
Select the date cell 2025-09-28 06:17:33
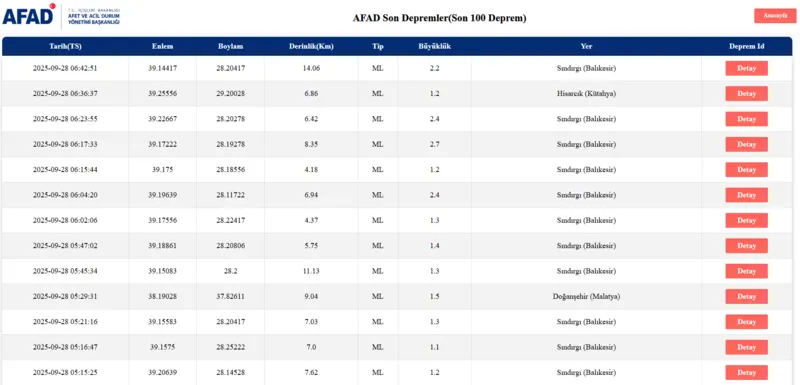65,144
